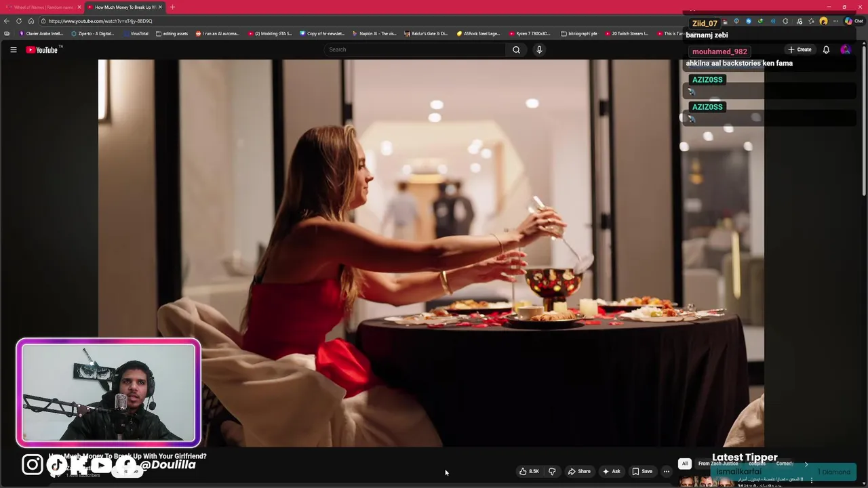
Task: Open editing assets bookmark folder
Action: pyautogui.click(x=172, y=33)
